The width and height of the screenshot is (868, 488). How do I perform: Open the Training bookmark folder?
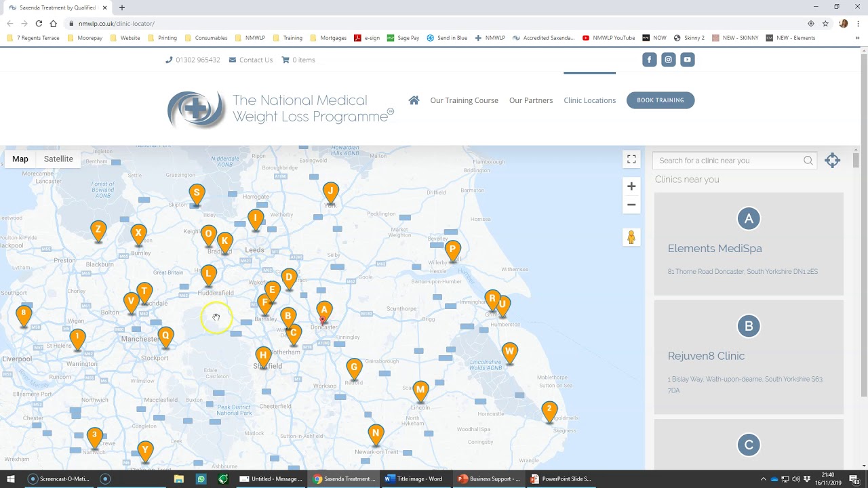[x=288, y=38]
